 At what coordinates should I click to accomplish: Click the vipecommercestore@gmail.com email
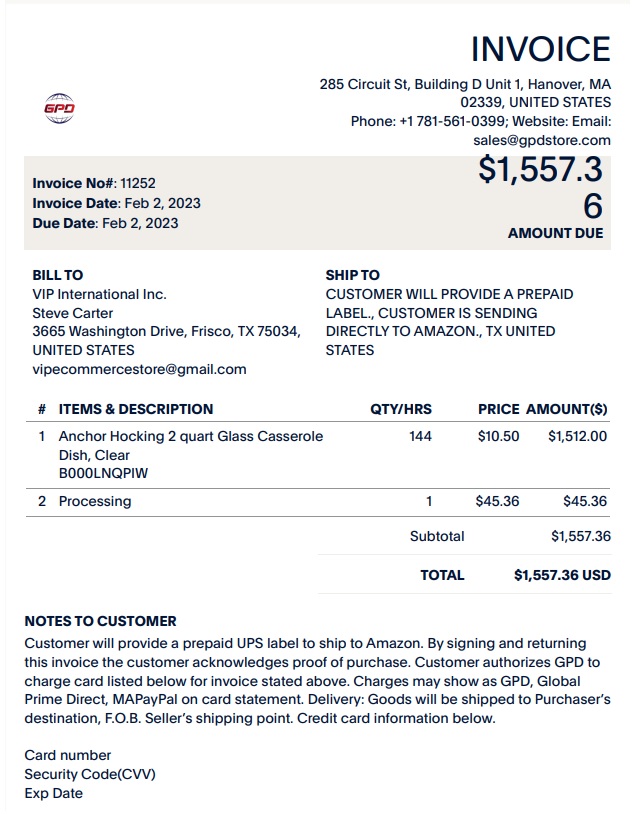point(139,369)
